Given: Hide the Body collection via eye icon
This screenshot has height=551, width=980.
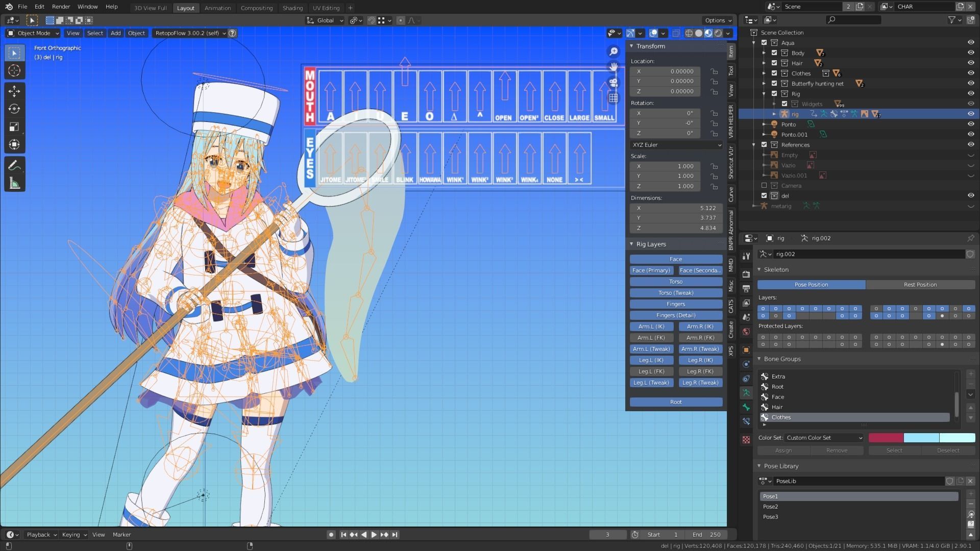Looking at the screenshot, I should pos(970,53).
